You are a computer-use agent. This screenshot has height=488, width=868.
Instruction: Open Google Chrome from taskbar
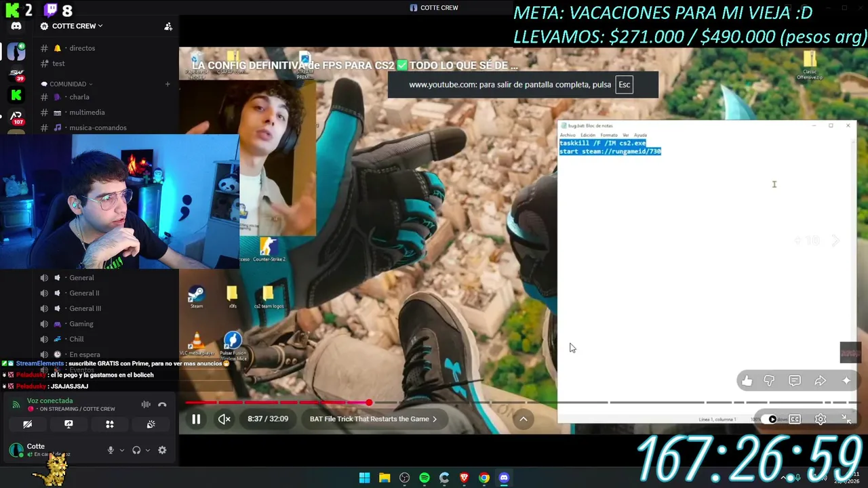484,478
